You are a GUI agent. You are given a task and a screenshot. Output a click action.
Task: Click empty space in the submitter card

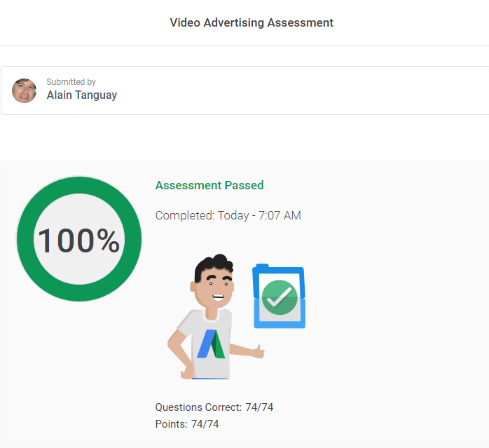point(315,90)
